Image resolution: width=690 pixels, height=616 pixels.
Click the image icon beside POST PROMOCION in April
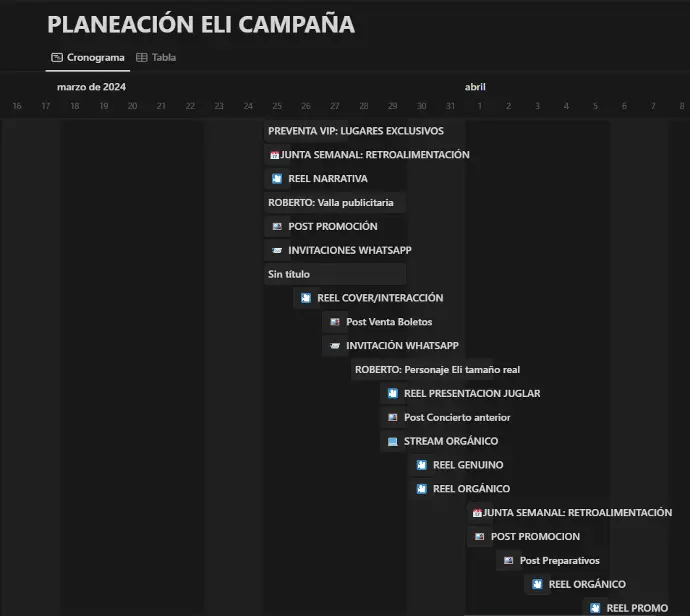(480, 537)
